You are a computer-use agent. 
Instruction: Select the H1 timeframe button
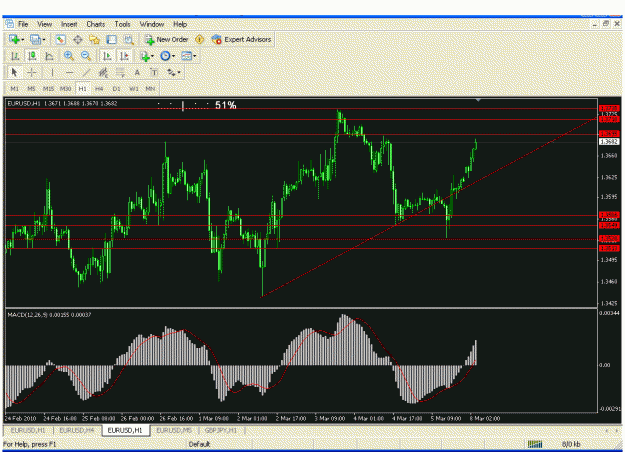[x=83, y=88]
